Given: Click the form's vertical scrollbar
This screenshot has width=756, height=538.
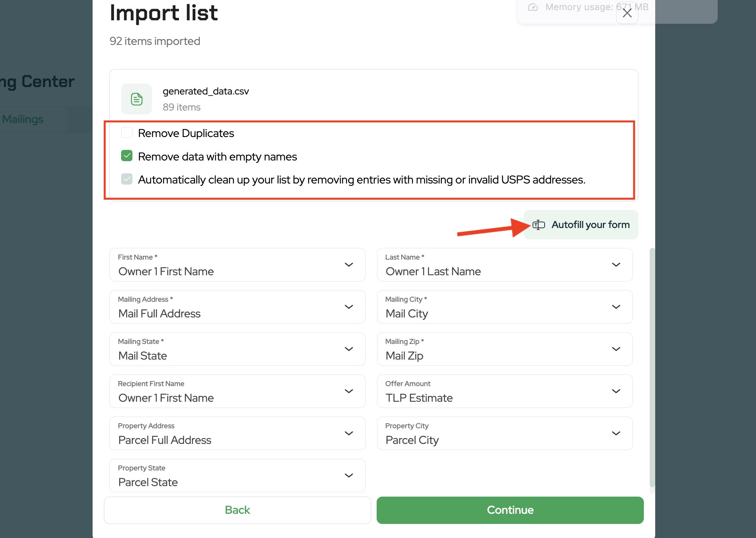Looking at the screenshot, I should pyautogui.click(x=652, y=367).
